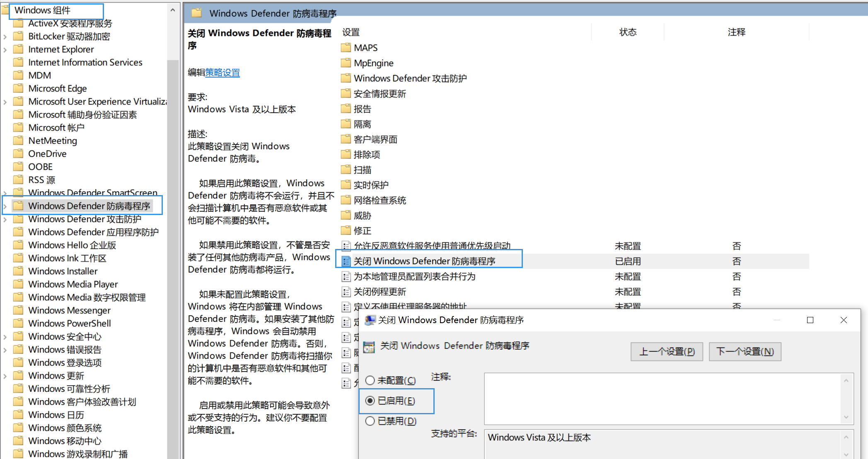Select the 已禁用 radio button
Image resolution: width=868 pixels, height=459 pixels.
point(370,421)
